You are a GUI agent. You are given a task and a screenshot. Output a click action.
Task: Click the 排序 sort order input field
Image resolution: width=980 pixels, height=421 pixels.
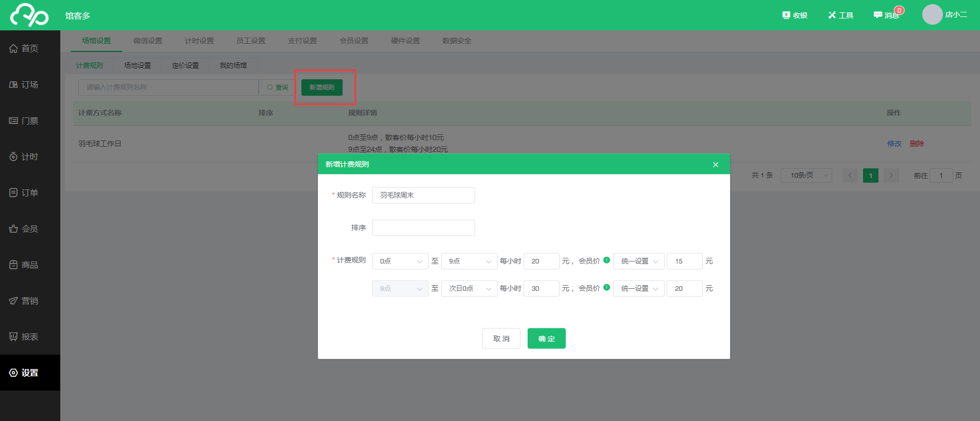coord(423,228)
